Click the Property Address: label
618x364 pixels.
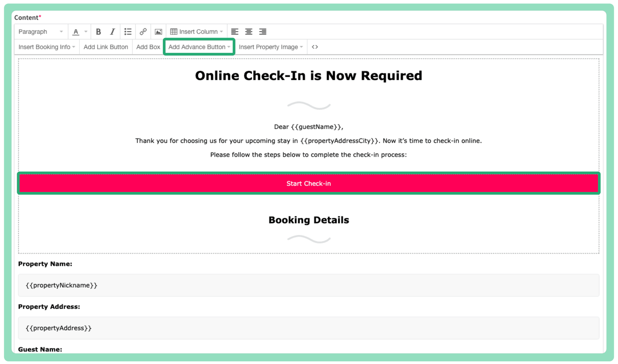49,307
